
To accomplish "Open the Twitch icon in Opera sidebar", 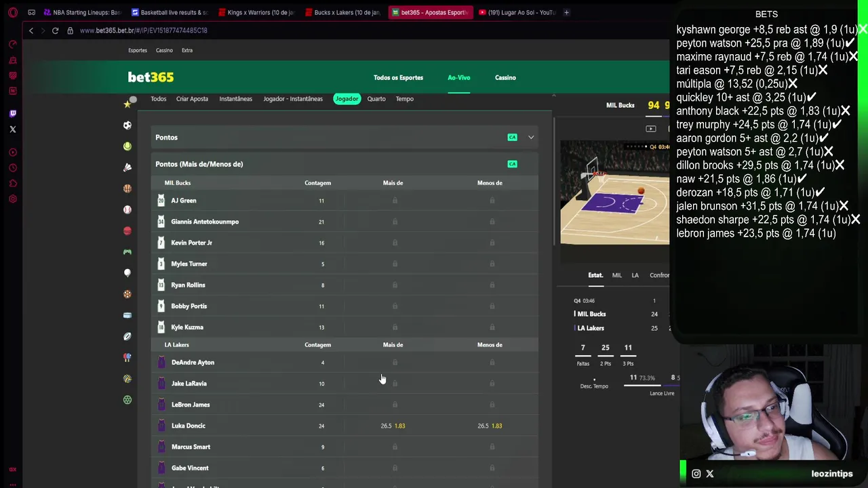I will click(x=13, y=113).
